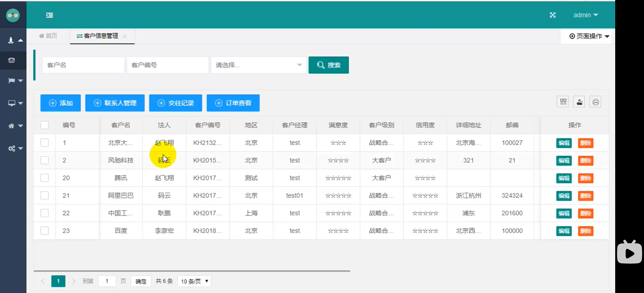Click the 添加 button

click(61, 103)
